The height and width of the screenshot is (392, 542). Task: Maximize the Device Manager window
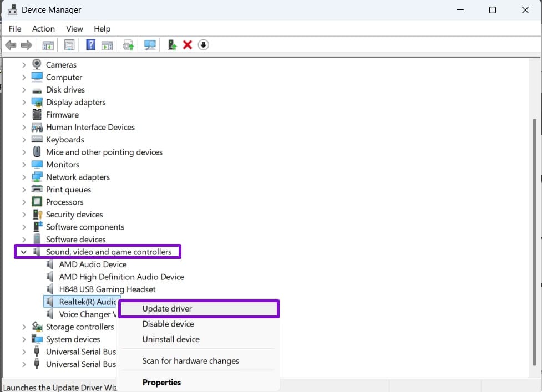[493, 10]
